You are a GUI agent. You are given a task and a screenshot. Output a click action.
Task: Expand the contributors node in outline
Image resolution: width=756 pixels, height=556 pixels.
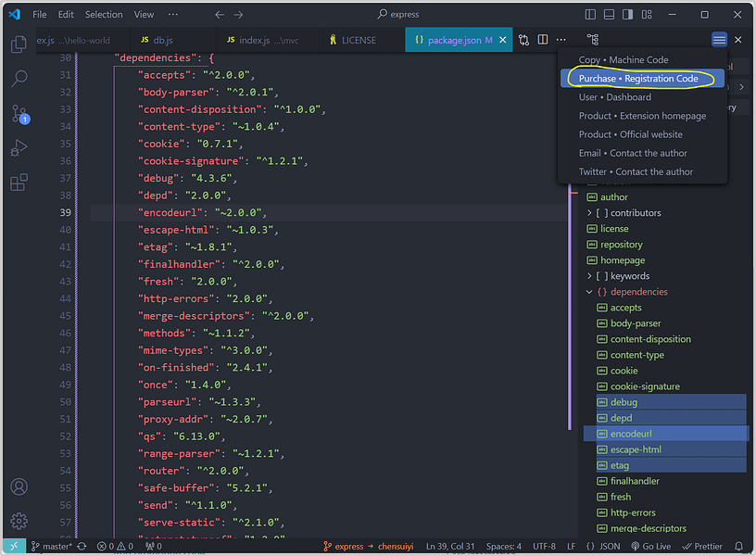click(590, 213)
